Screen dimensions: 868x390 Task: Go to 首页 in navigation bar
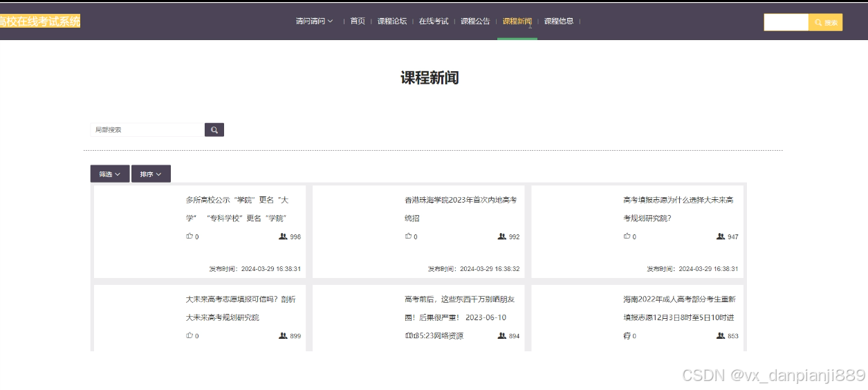[x=358, y=21]
